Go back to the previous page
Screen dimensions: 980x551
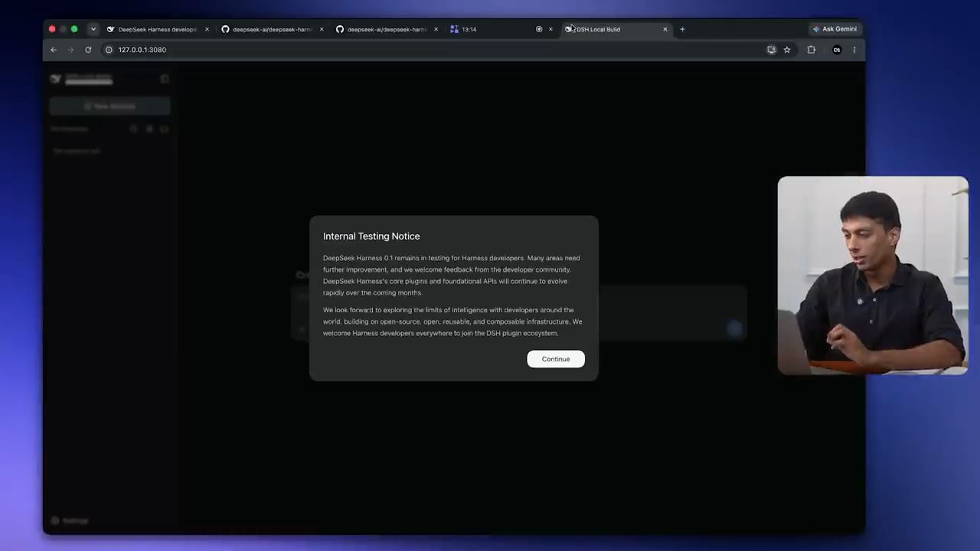(x=54, y=50)
